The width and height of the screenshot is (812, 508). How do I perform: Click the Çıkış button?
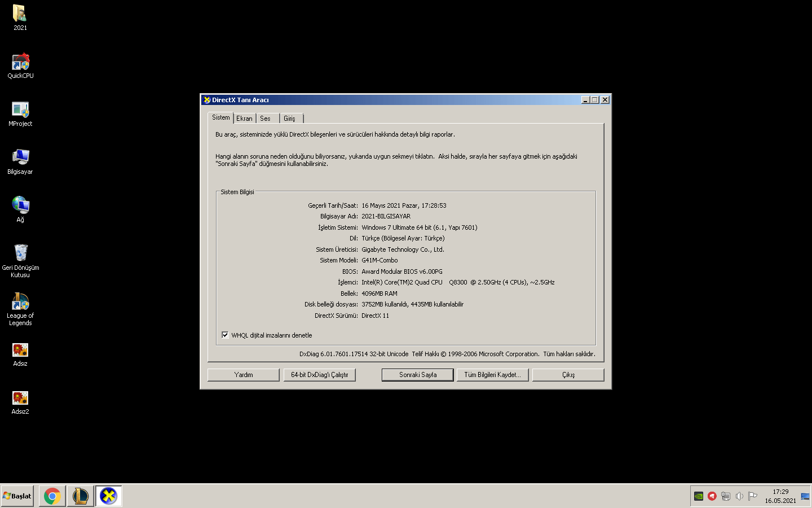click(x=568, y=375)
